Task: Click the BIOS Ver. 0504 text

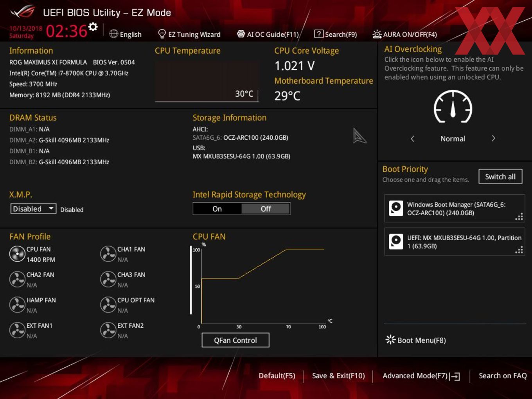Action: (x=114, y=62)
